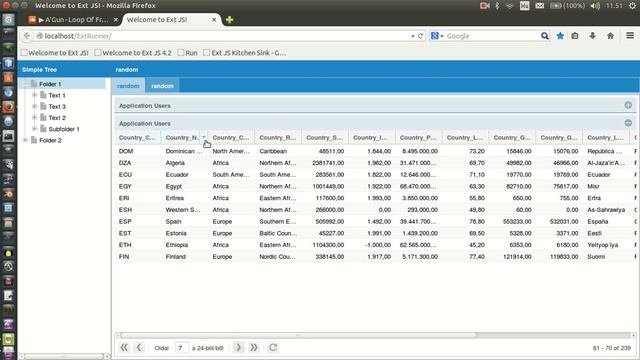Screen dimensions: 640x360
Task: Close the Welcome to Ext JS! tab
Action: [x=214, y=20]
